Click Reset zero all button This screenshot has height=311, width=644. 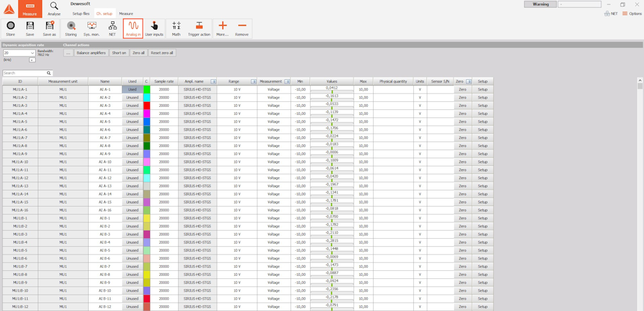point(162,53)
